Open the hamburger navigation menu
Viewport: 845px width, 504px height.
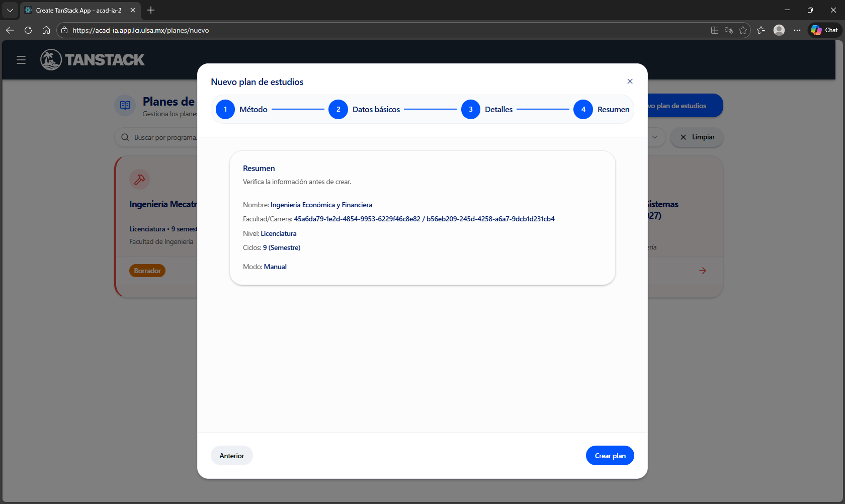coord(21,60)
